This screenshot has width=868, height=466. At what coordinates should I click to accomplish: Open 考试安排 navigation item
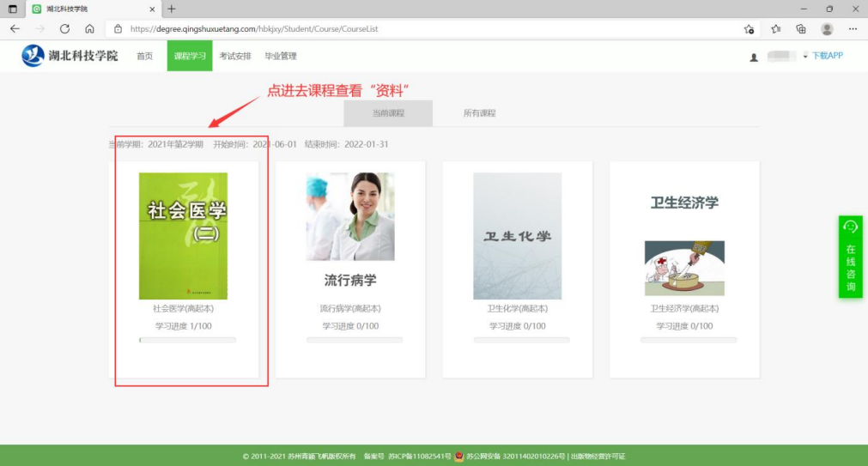pyautogui.click(x=235, y=56)
